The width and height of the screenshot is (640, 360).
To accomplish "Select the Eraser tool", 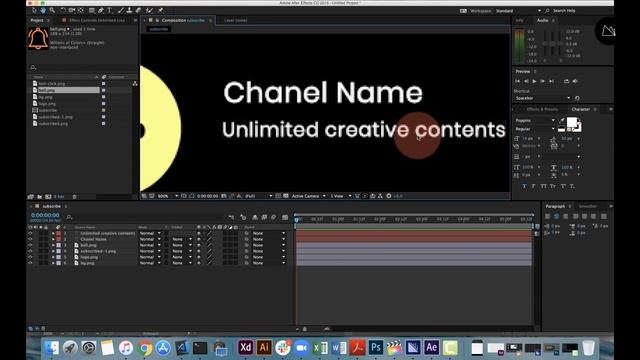I will tap(138, 10).
